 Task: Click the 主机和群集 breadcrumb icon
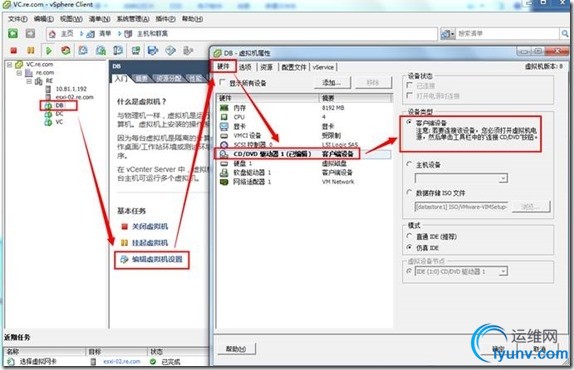click(x=128, y=34)
